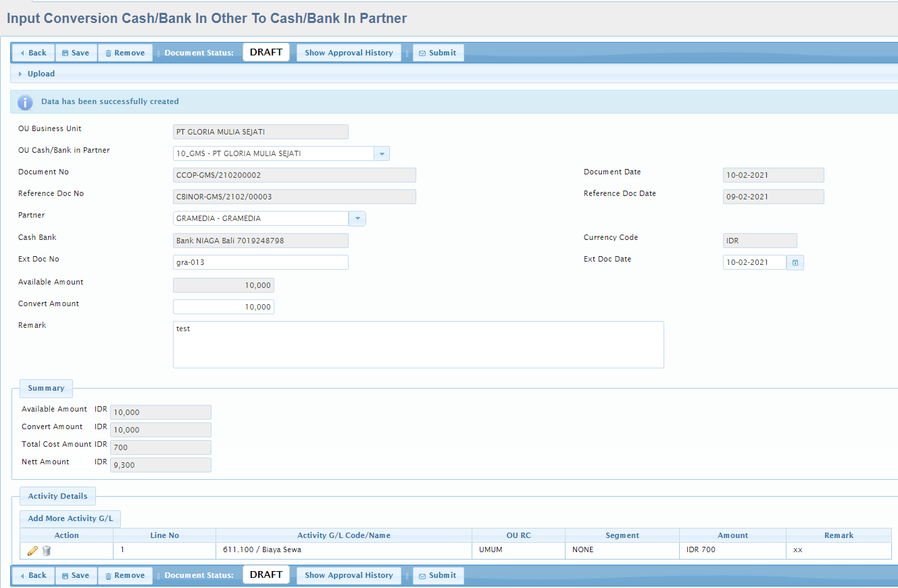Click the Document Date field 10-02-2021
This screenshot has height=588, width=898.
point(774,175)
